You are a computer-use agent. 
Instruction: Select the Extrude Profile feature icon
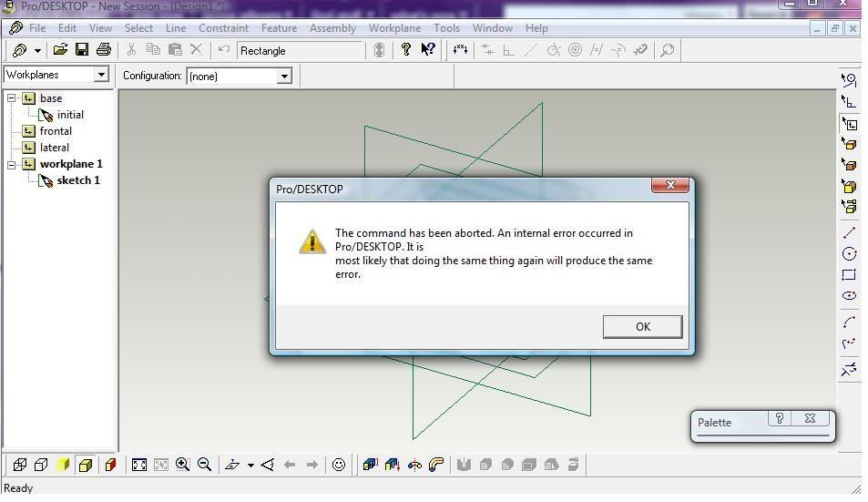pos(370,465)
